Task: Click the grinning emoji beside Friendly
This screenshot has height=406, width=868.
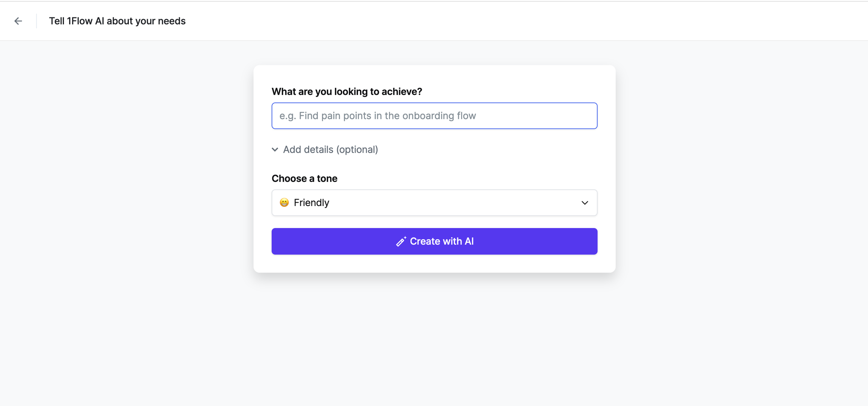Action: (284, 203)
